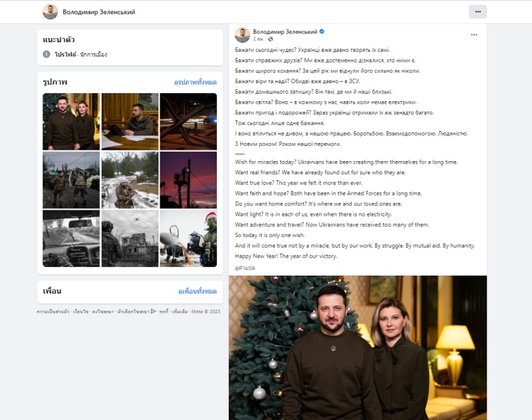Open the fighter jet pilot with Santa hat thumbnail

188,238
